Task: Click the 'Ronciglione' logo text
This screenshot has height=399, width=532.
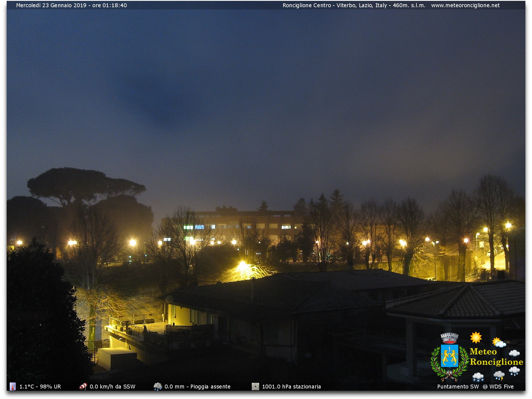Action: click(497, 362)
